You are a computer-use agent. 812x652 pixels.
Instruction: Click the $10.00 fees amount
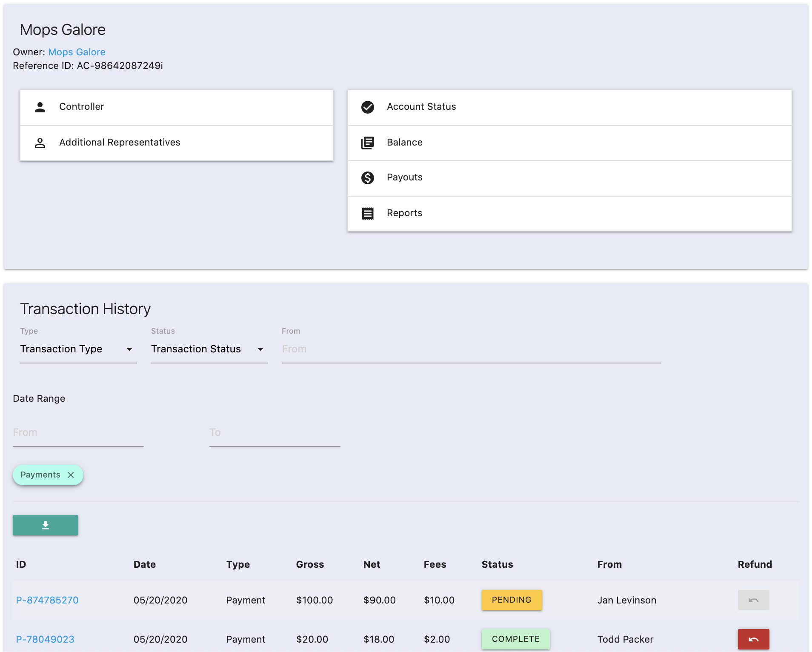439,600
